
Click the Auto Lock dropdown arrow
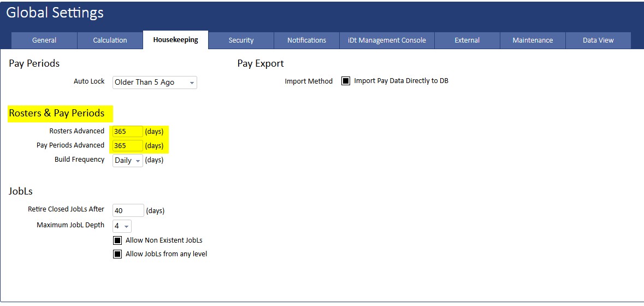point(192,83)
